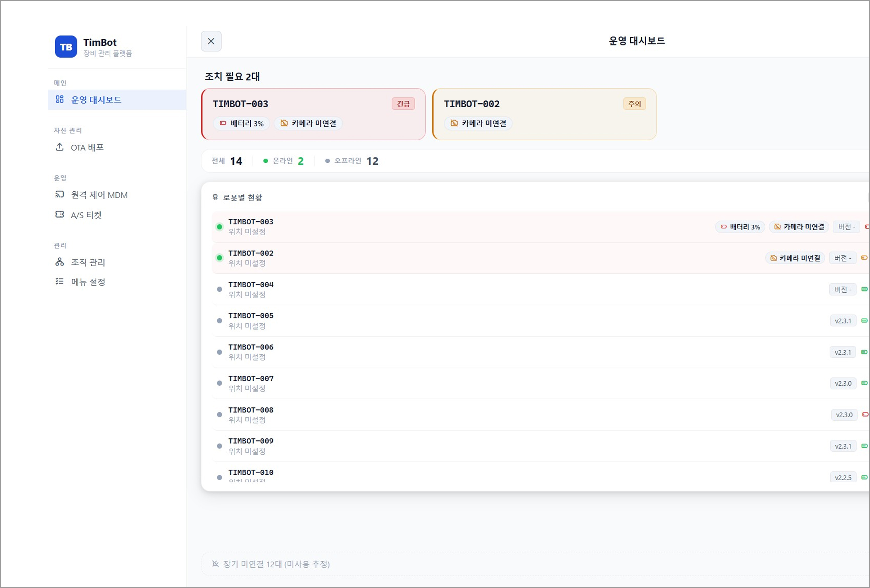Click 카메라 미연결 tag in TIMBOT-003 list row
The height and width of the screenshot is (588, 870).
(x=799, y=227)
